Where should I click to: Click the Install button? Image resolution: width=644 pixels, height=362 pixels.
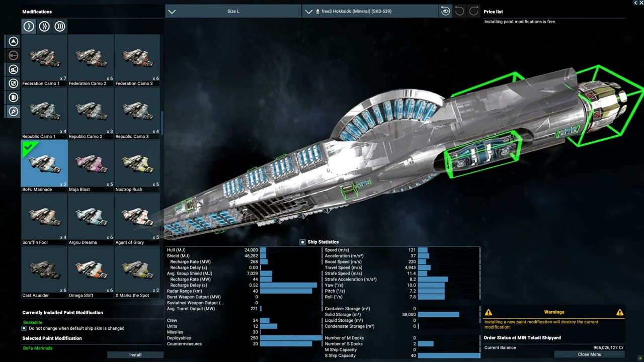[x=135, y=354]
